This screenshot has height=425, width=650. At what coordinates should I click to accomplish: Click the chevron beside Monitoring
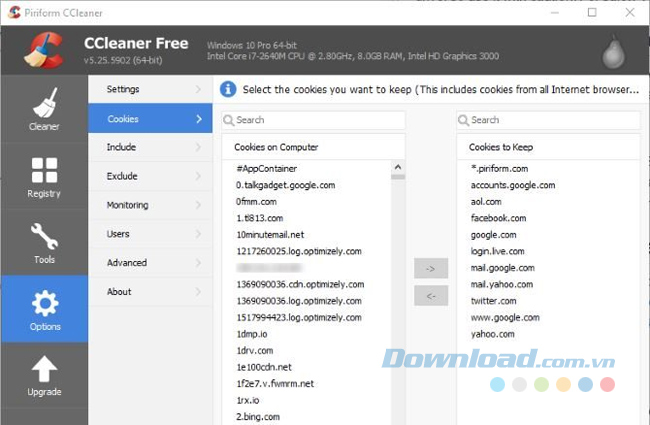click(199, 205)
